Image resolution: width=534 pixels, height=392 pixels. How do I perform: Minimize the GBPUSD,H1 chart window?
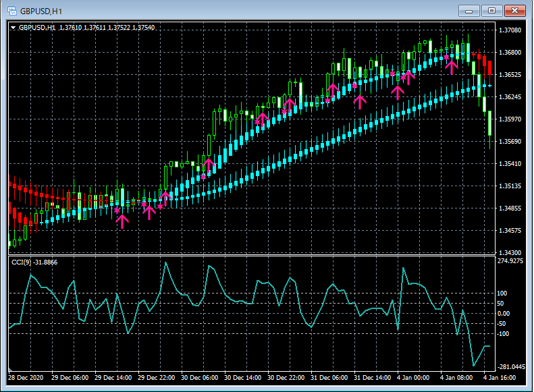tap(470, 11)
